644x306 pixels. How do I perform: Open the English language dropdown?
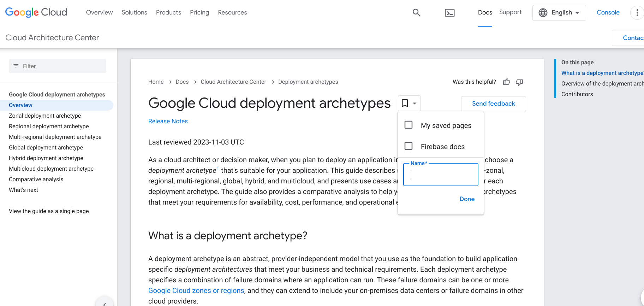[x=559, y=13]
